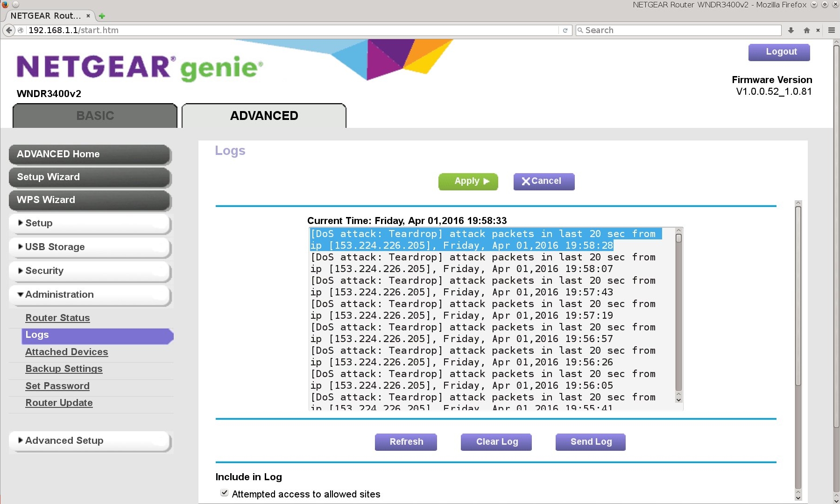The image size is (840, 504).
Task: Launch the WPS Wizard
Action: click(90, 200)
